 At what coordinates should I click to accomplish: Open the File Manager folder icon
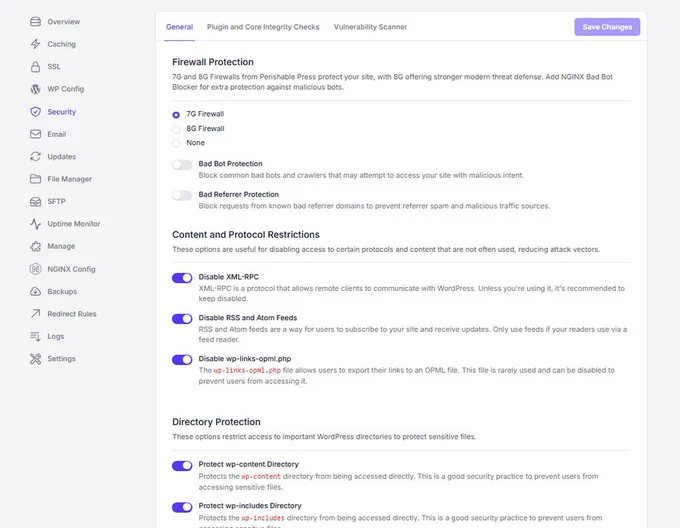36,179
